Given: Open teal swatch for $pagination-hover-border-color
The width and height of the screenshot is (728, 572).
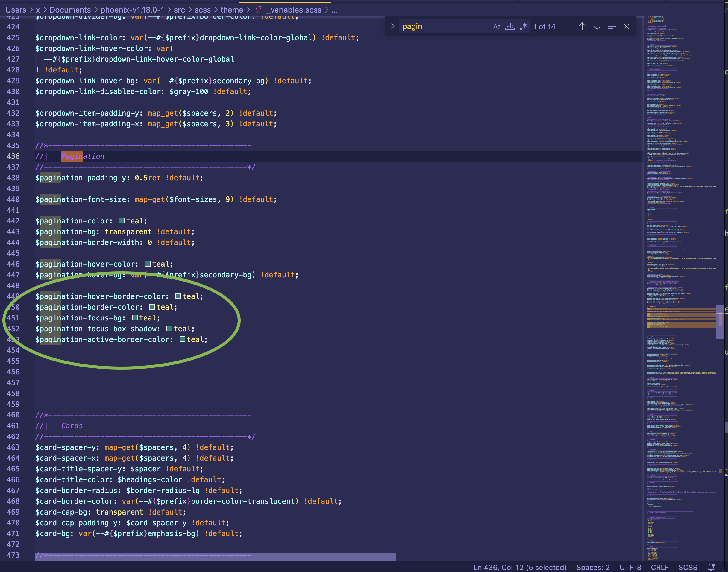Looking at the screenshot, I should coord(178,296).
